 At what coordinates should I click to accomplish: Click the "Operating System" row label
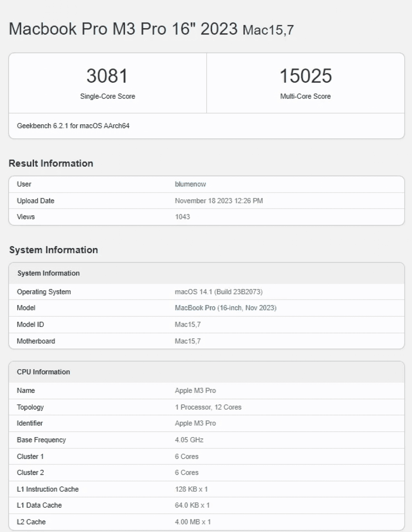coord(44,292)
